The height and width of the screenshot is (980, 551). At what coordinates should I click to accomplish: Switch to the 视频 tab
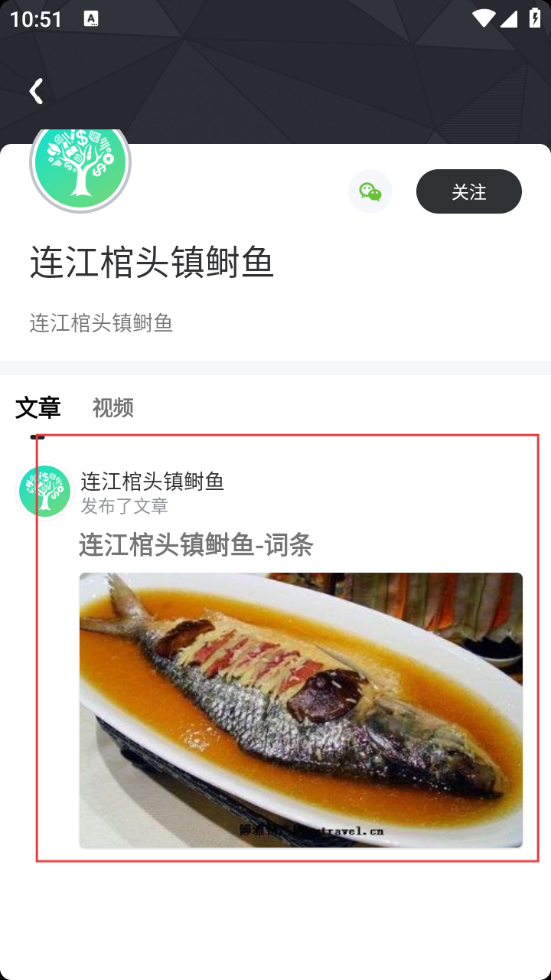pos(113,407)
